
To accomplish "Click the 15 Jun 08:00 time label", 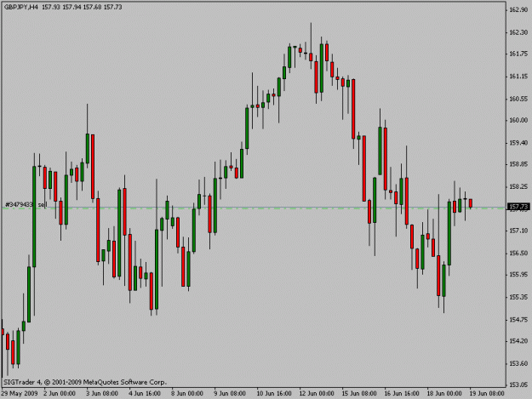I will [359, 394].
